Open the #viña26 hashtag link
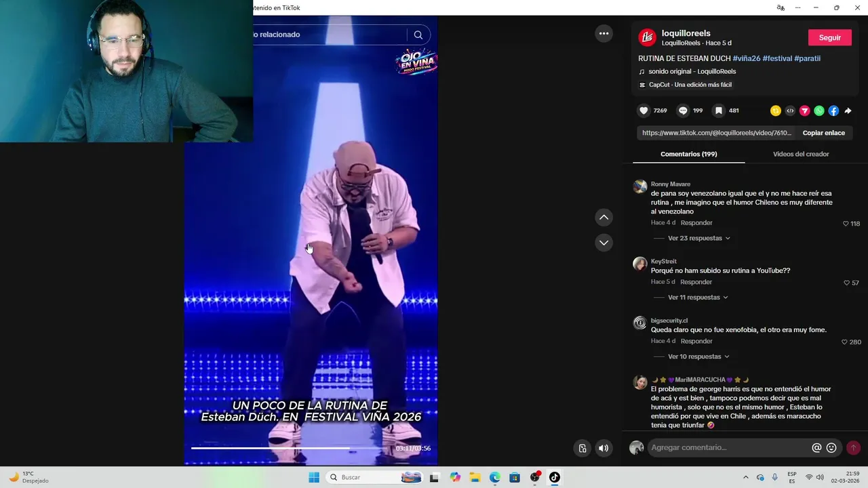 [x=746, y=58]
